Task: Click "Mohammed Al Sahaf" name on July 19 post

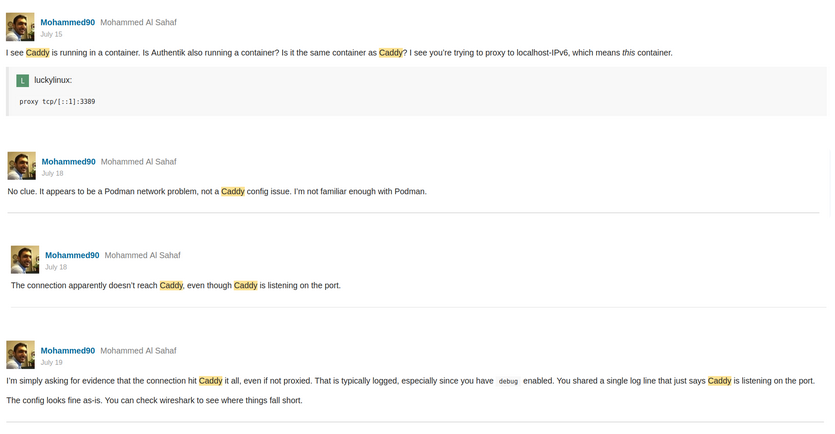Action: pos(138,351)
